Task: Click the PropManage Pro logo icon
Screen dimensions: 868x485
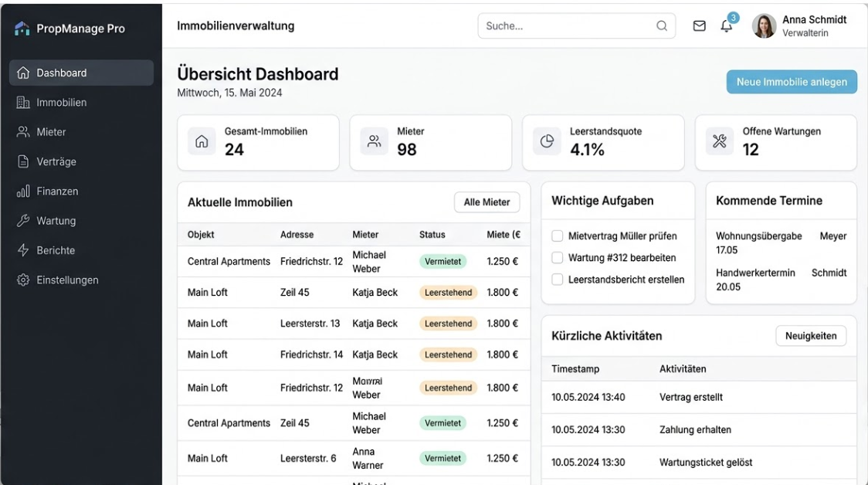Action: coord(22,29)
